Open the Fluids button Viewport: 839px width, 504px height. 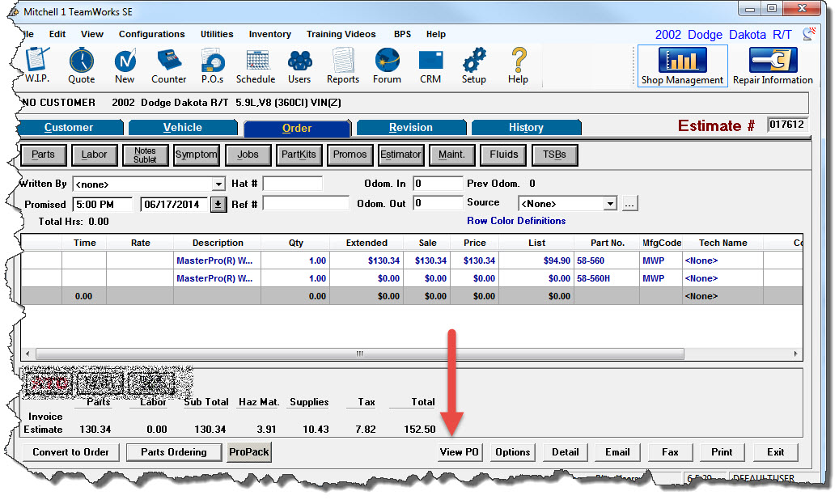pos(503,155)
